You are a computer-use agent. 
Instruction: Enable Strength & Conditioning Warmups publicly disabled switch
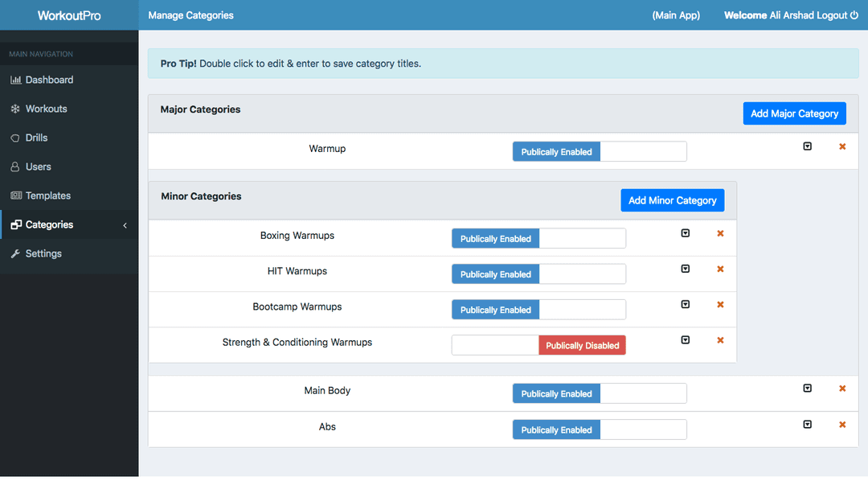538,345
